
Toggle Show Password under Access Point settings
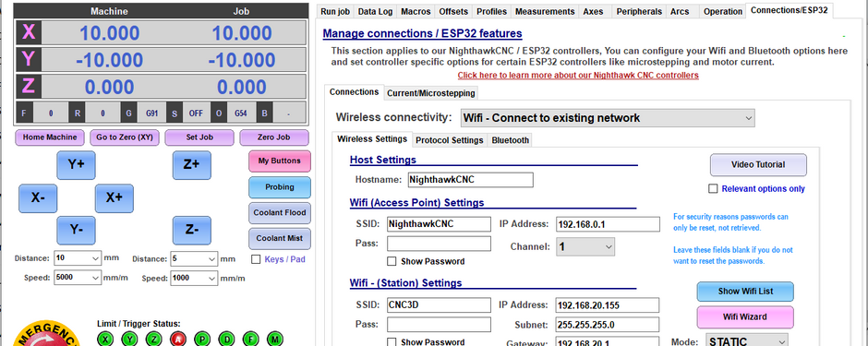tap(392, 261)
